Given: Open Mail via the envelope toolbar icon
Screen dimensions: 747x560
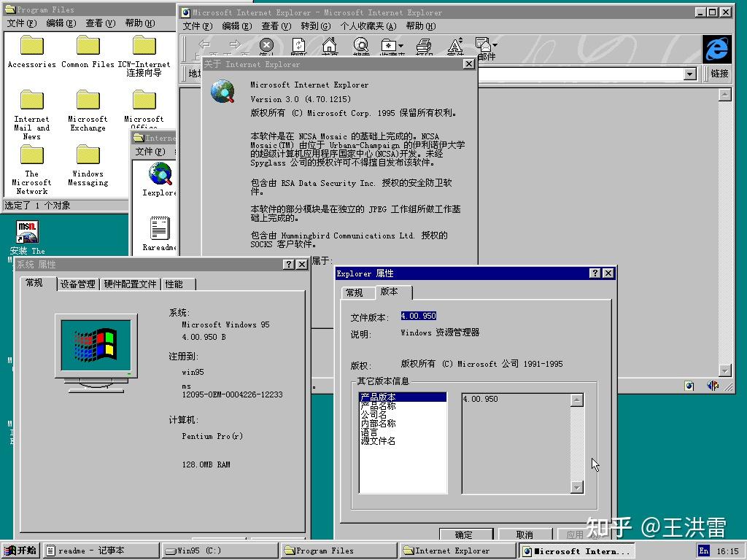Looking at the screenshot, I should [x=483, y=44].
